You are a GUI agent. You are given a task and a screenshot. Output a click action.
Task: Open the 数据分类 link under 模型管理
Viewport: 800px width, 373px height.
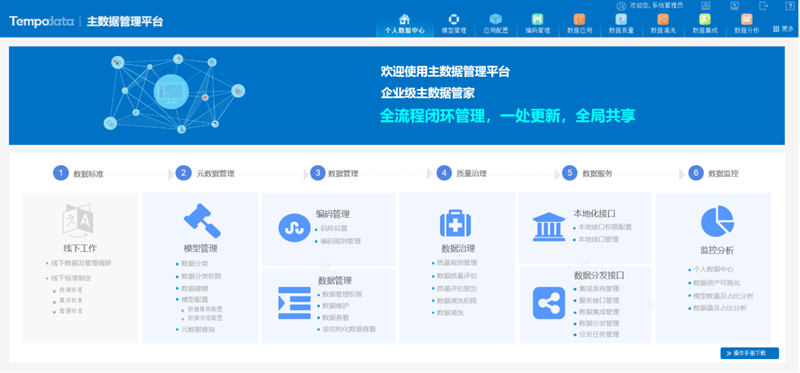[194, 264]
